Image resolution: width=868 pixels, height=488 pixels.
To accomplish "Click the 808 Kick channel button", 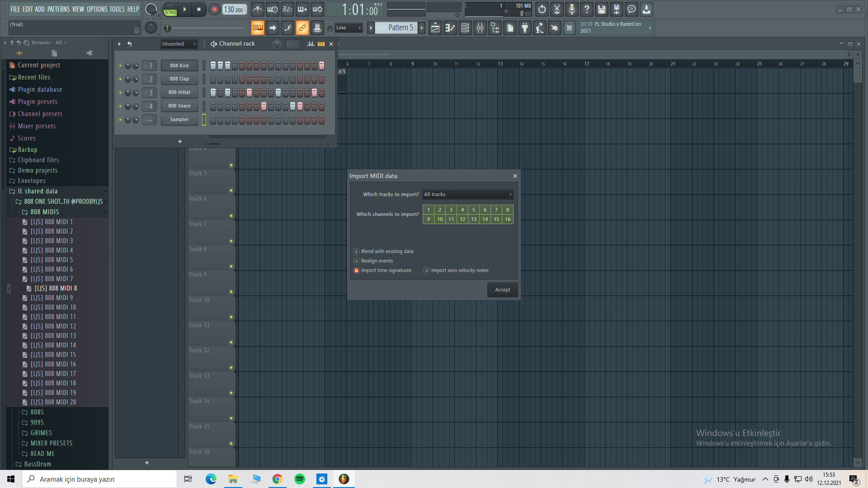I will pyautogui.click(x=179, y=66).
